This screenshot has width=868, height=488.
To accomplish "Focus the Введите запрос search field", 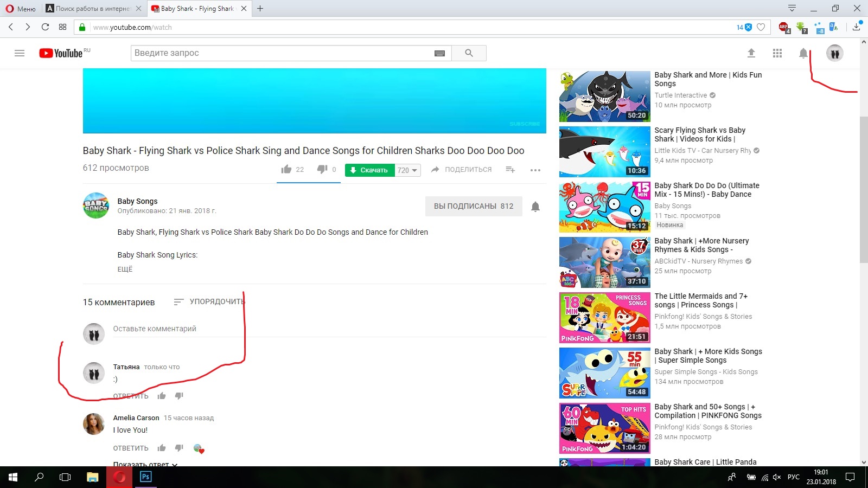I will [x=282, y=53].
